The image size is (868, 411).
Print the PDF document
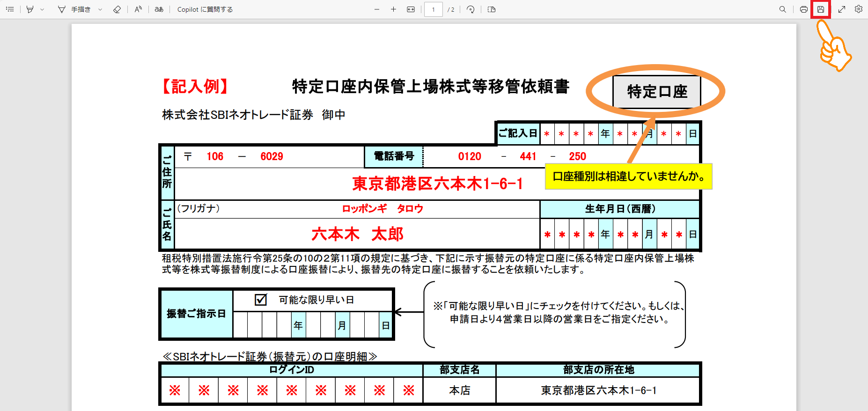click(x=804, y=9)
